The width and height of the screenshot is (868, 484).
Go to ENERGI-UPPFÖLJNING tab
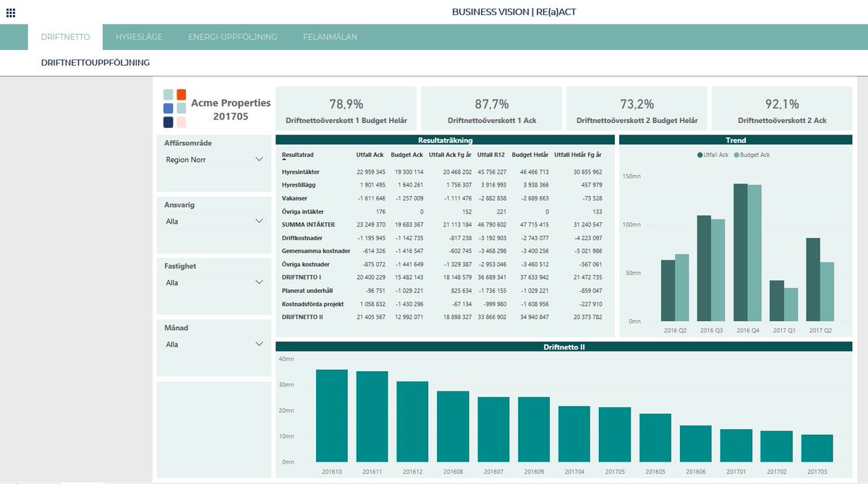pos(232,37)
